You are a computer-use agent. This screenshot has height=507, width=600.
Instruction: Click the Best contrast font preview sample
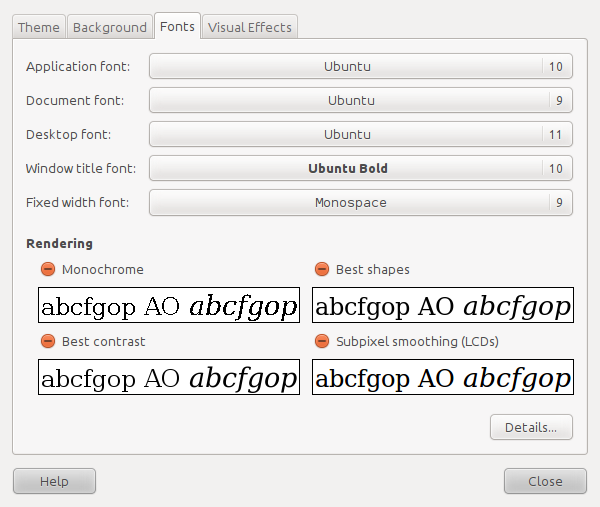[169, 377]
